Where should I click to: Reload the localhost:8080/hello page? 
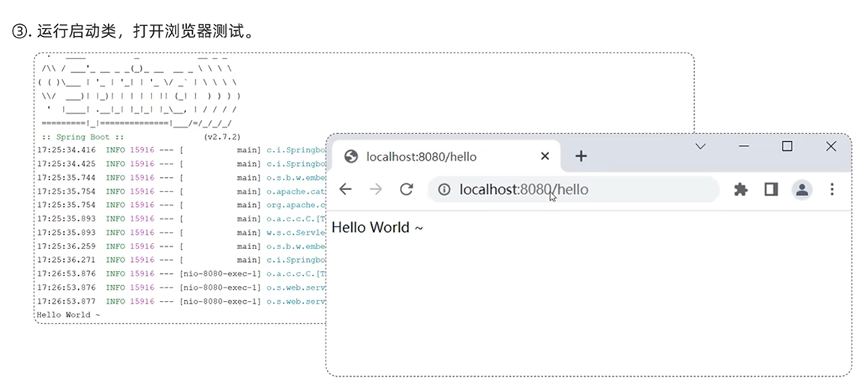(x=407, y=189)
